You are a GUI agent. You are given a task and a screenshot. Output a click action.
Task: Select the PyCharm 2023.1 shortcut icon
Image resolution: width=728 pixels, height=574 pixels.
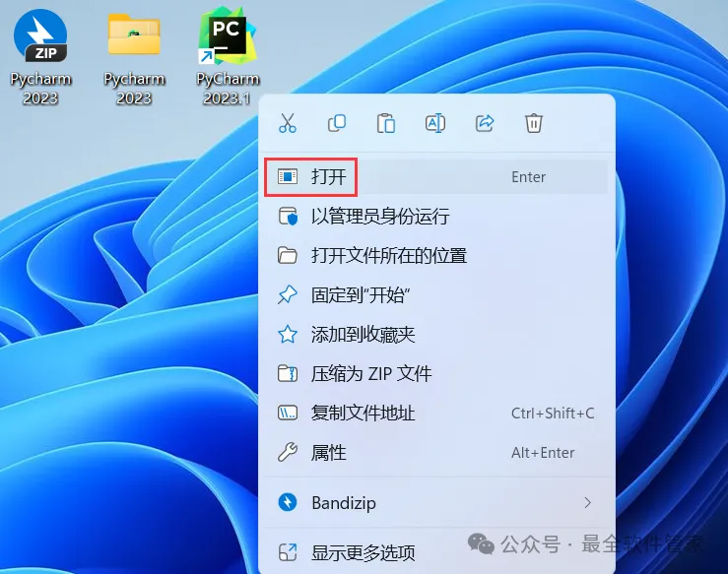[x=227, y=34]
